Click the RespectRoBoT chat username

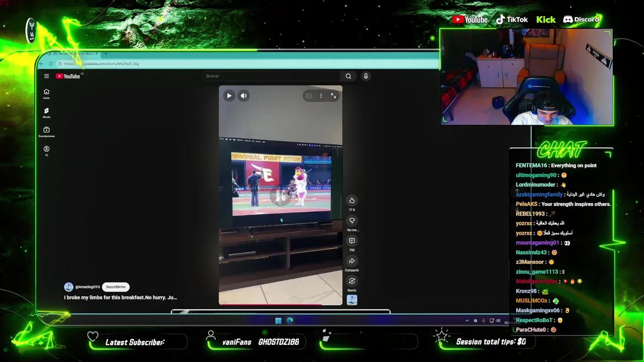click(534, 320)
